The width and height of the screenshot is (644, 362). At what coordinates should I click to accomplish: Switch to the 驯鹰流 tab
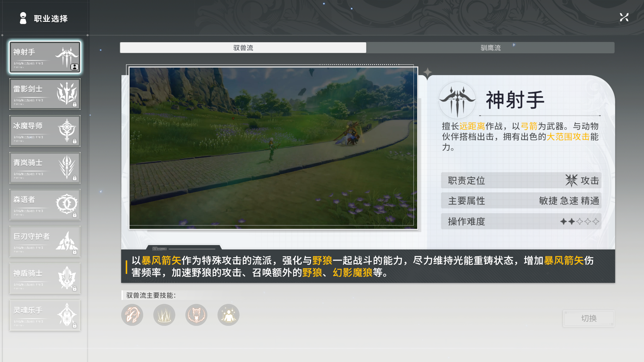tap(490, 48)
